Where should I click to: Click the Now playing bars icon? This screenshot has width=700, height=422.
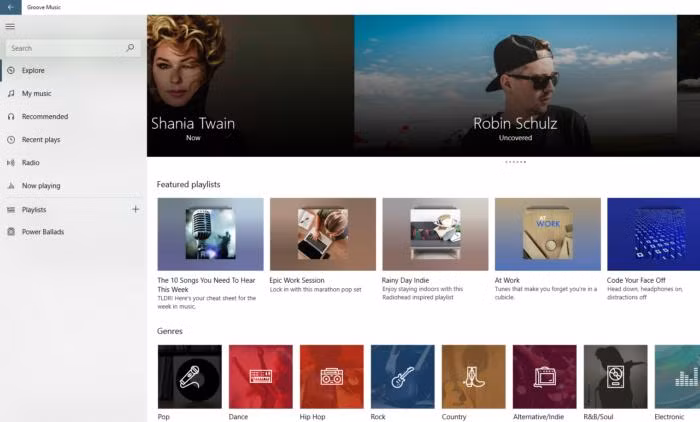(11, 186)
